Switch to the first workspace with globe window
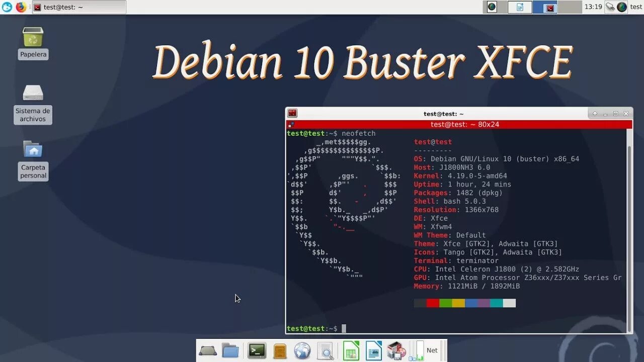644x362 pixels. coord(495,7)
